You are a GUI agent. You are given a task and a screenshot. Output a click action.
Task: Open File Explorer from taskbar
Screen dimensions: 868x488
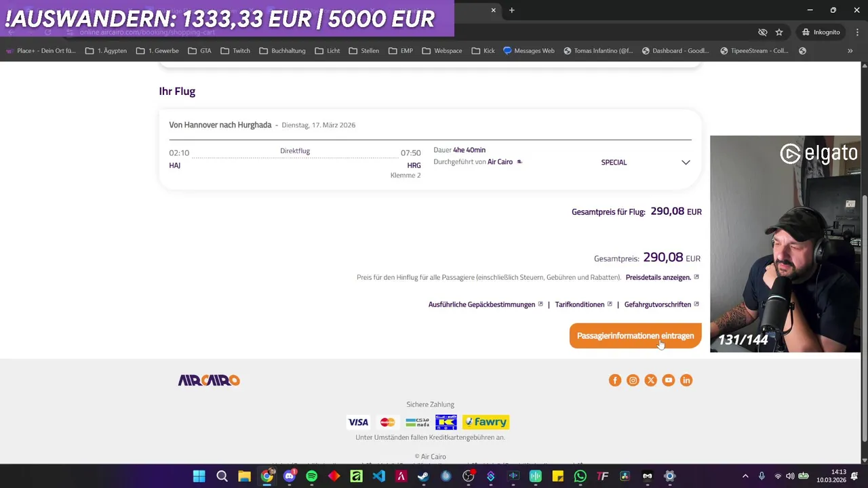click(x=244, y=476)
